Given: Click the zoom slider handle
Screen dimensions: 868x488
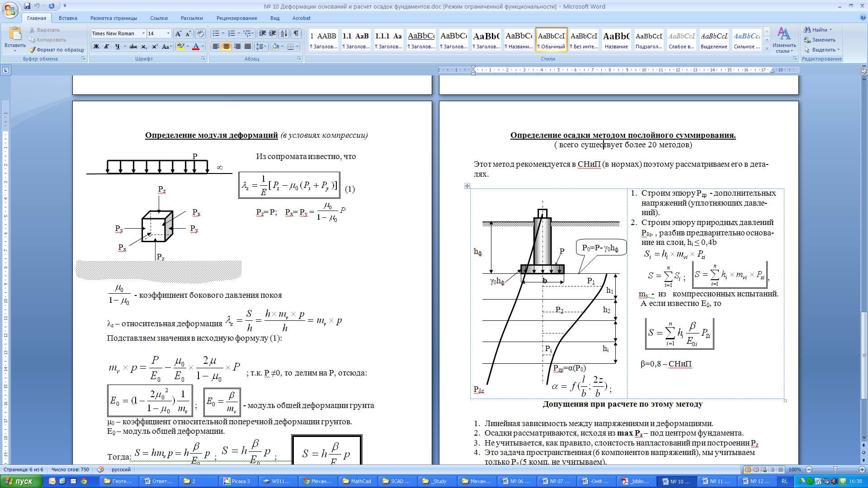Looking at the screenshot, I should click(835, 469).
